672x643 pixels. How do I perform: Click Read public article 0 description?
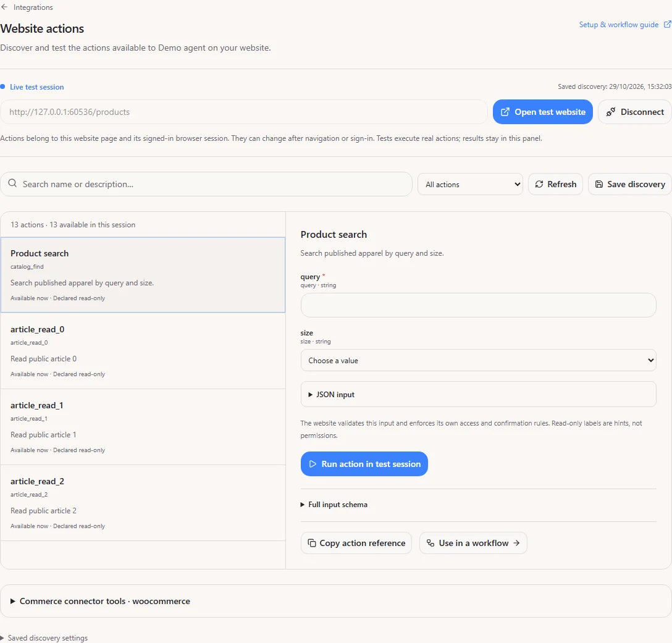coord(44,359)
